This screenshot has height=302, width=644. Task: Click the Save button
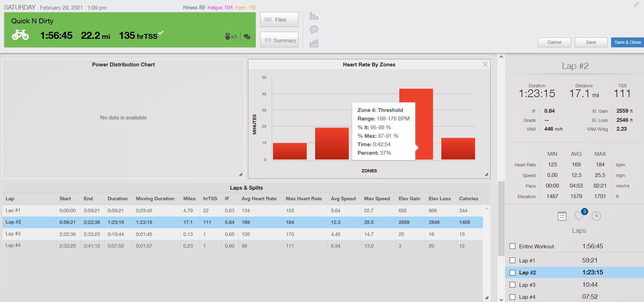591,42
